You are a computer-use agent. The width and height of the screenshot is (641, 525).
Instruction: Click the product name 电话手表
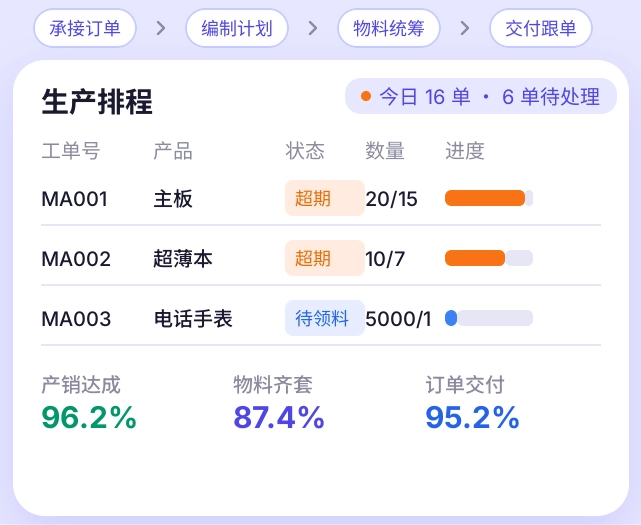(193, 319)
